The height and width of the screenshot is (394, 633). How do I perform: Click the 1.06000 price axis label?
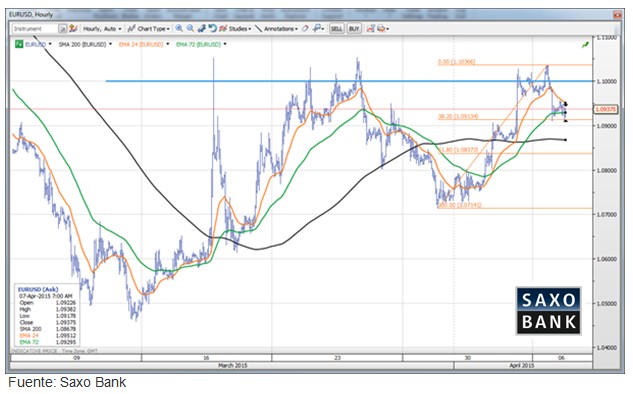tap(607, 259)
